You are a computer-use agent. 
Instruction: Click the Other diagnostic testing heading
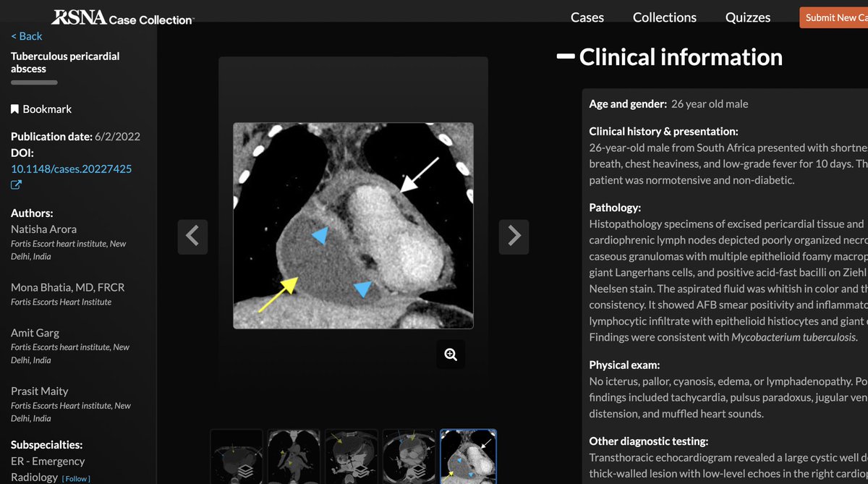(x=648, y=441)
